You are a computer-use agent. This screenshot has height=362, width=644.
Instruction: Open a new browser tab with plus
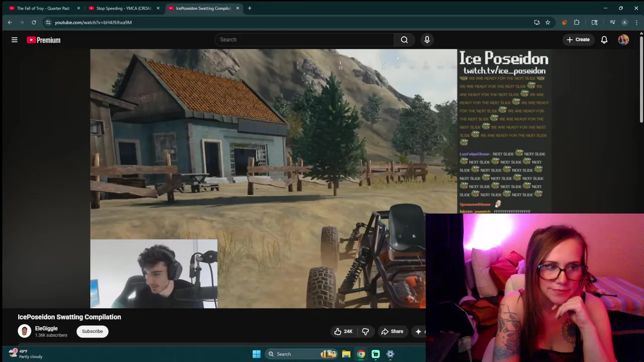pyautogui.click(x=250, y=8)
